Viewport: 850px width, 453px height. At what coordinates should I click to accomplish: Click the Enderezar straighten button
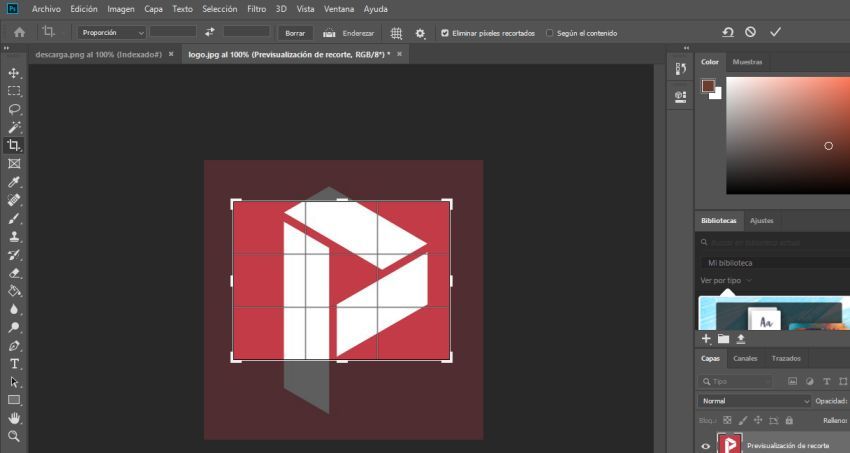click(349, 33)
